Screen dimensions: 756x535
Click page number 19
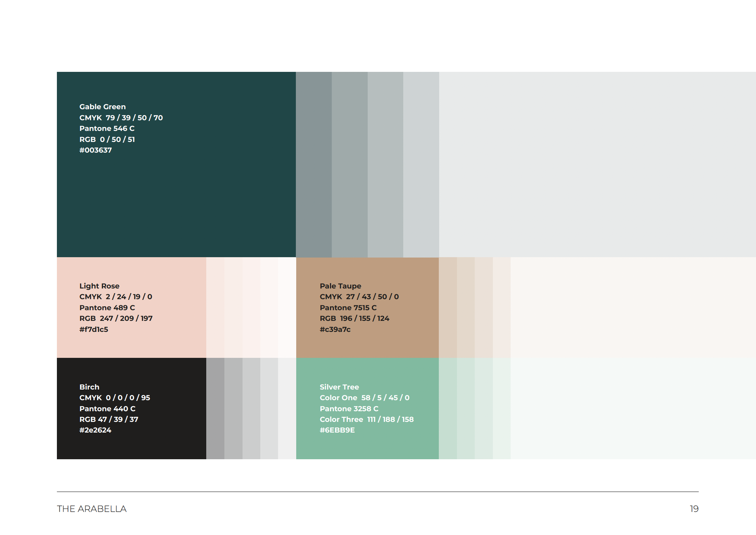point(694,509)
